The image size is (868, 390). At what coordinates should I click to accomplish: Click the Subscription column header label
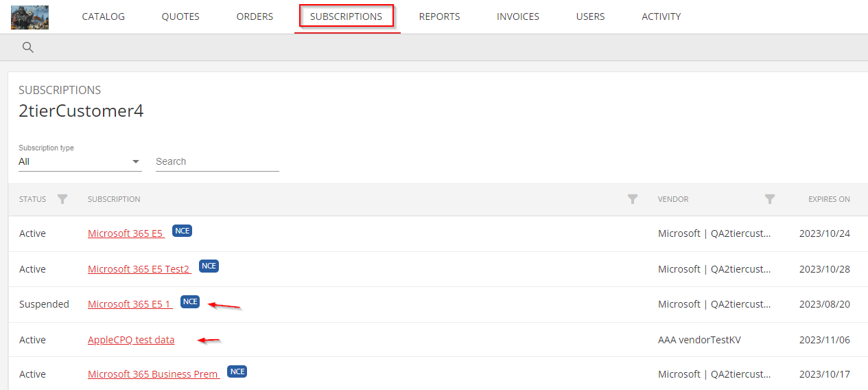click(114, 199)
